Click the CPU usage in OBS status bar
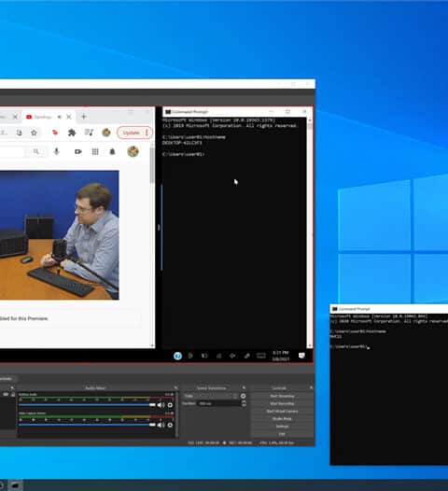The width and height of the screenshot is (448, 491). (x=277, y=442)
